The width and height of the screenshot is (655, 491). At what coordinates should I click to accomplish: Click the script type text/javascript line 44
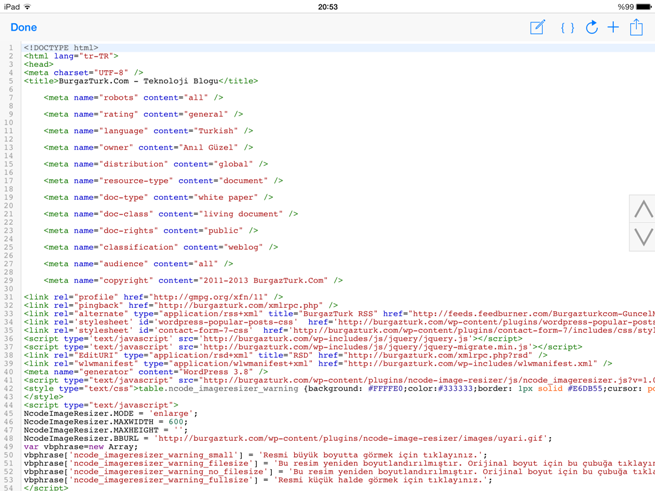tap(101, 405)
